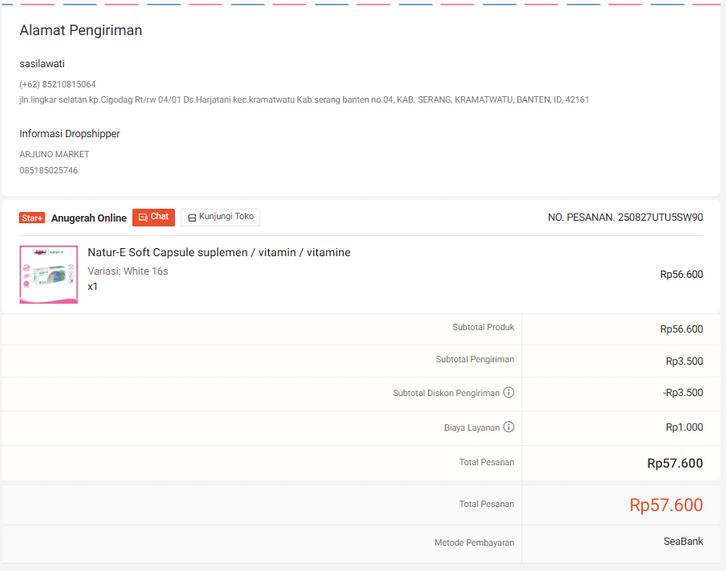Click the Alamat Pengiriman heading
The image size is (726, 571).
pos(81,30)
